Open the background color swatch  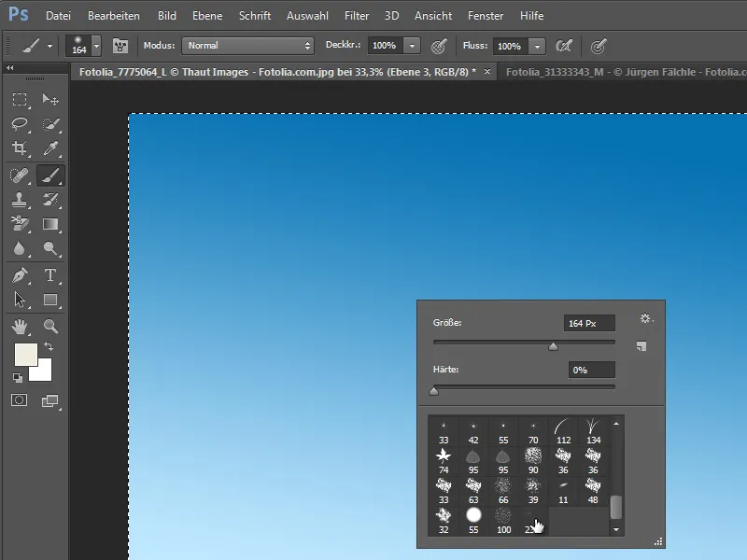(x=44, y=374)
